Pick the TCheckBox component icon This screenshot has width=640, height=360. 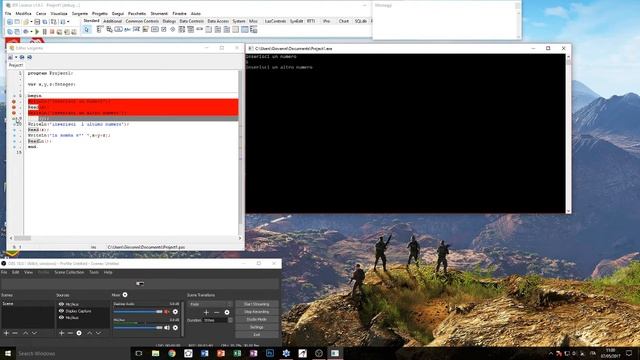164,29
